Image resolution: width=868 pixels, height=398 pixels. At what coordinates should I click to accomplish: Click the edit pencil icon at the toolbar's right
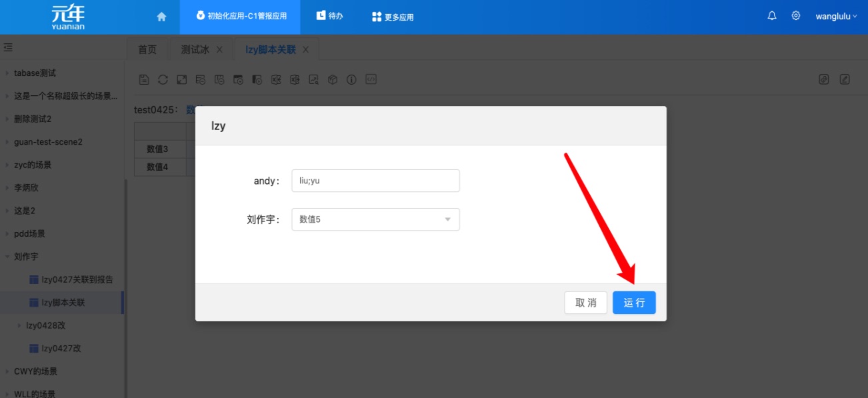point(845,79)
